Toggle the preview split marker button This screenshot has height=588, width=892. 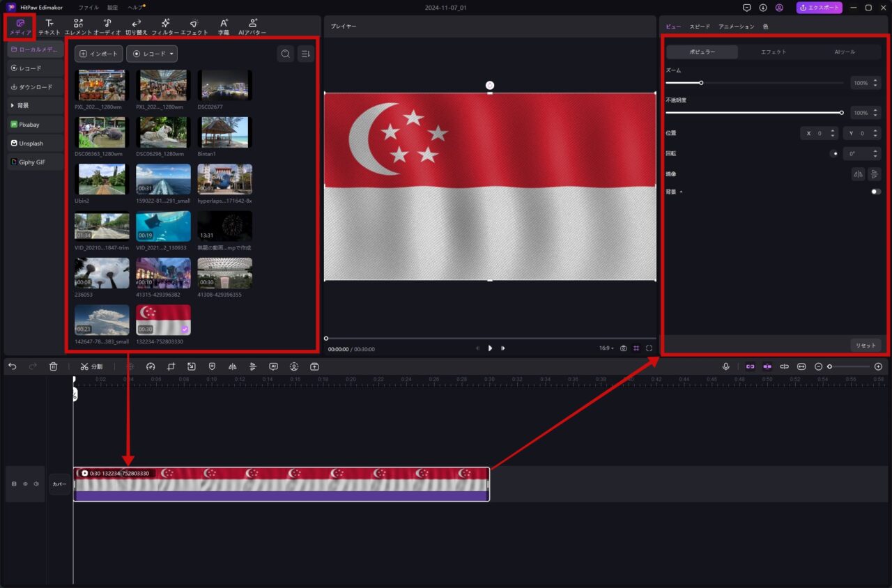tap(784, 366)
